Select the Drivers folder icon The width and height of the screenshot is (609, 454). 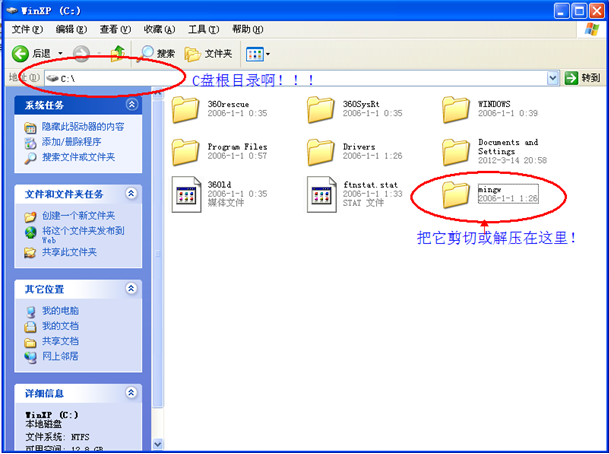click(x=320, y=152)
